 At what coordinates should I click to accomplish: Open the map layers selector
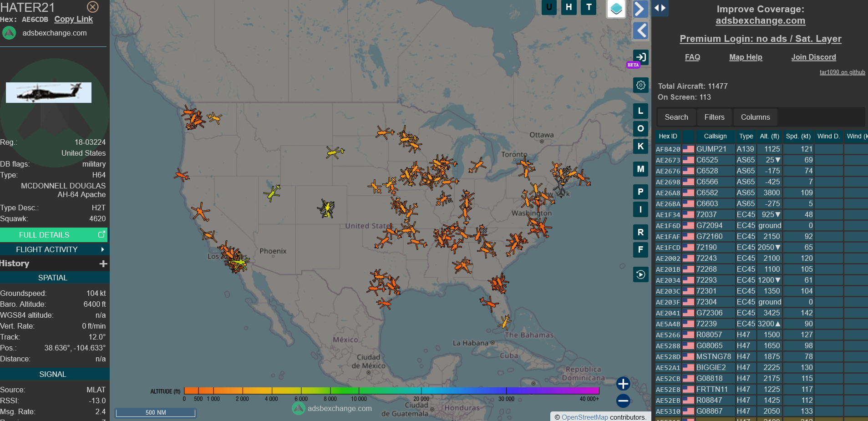(x=616, y=9)
